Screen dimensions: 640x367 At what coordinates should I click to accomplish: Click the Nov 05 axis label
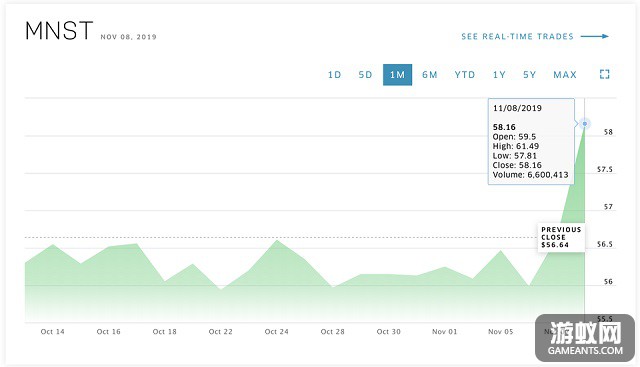click(500, 332)
